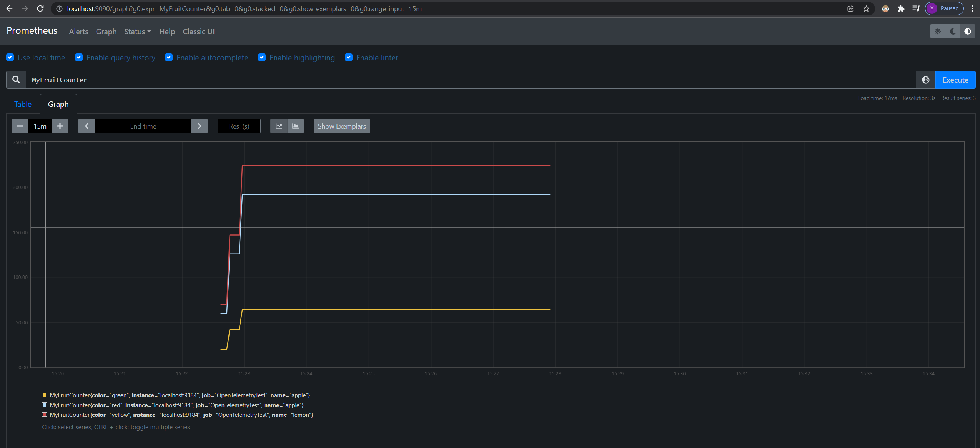Go back with browser back arrow

9,8
